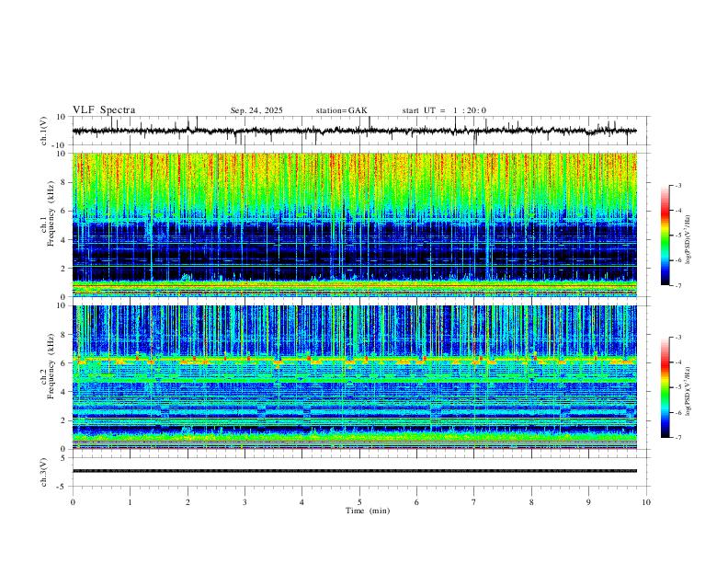Select the "start UT = 1:20:0" header text
The width and height of the screenshot is (728, 563).
(x=444, y=110)
